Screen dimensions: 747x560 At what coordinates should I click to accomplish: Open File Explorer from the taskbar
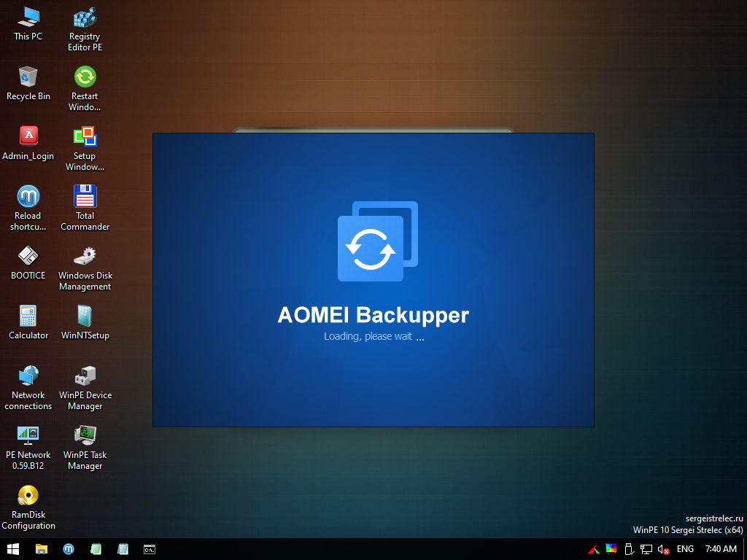(x=42, y=549)
